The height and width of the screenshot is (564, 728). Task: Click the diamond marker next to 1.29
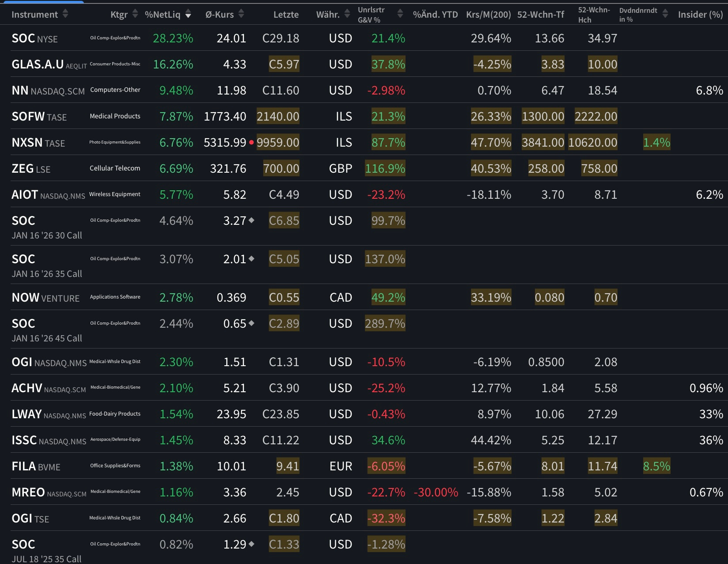coord(251,544)
